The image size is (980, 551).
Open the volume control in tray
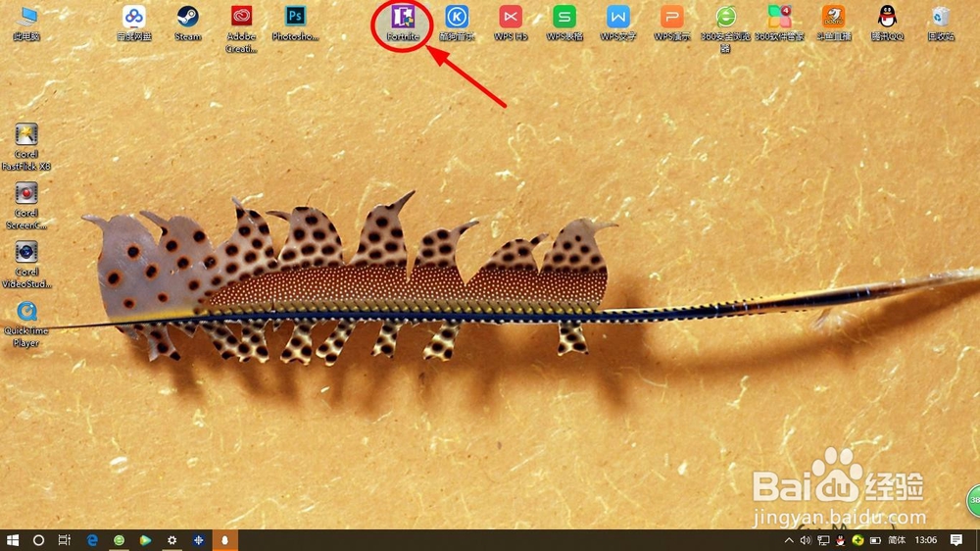[806, 540]
